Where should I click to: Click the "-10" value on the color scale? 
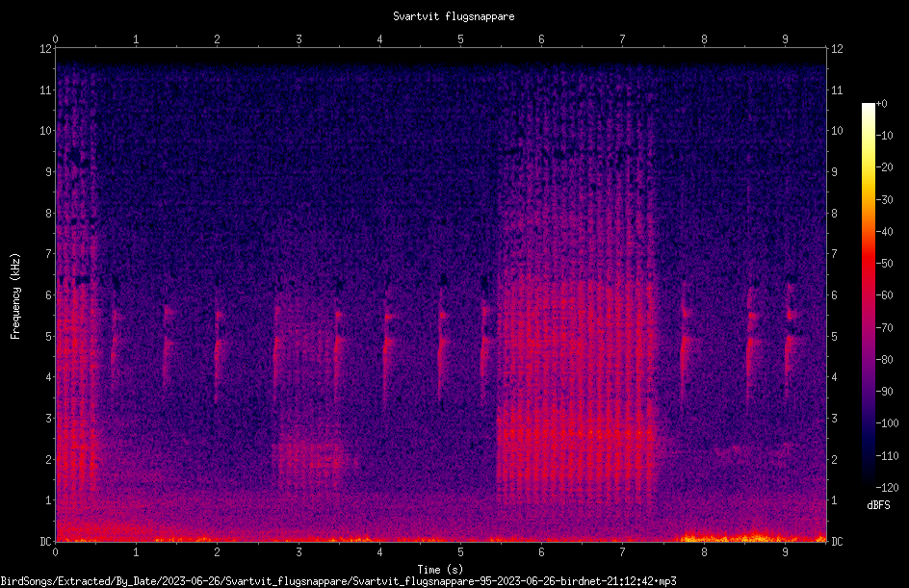(885, 136)
